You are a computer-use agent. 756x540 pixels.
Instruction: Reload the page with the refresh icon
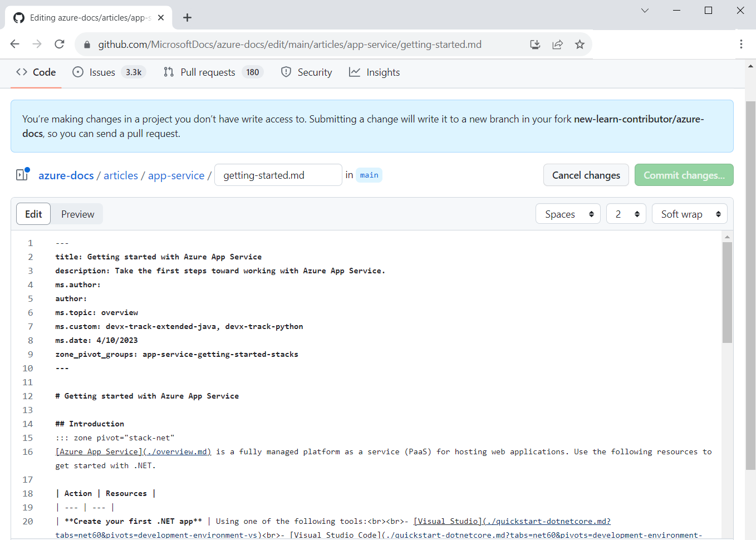click(59, 44)
